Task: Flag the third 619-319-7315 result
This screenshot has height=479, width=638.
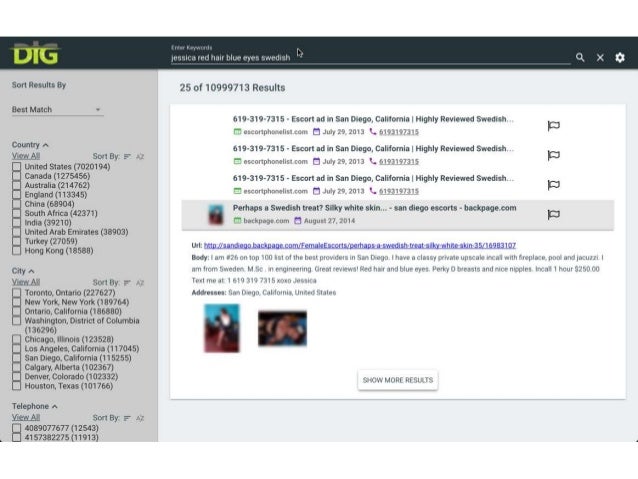Action: [x=554, y=185]
